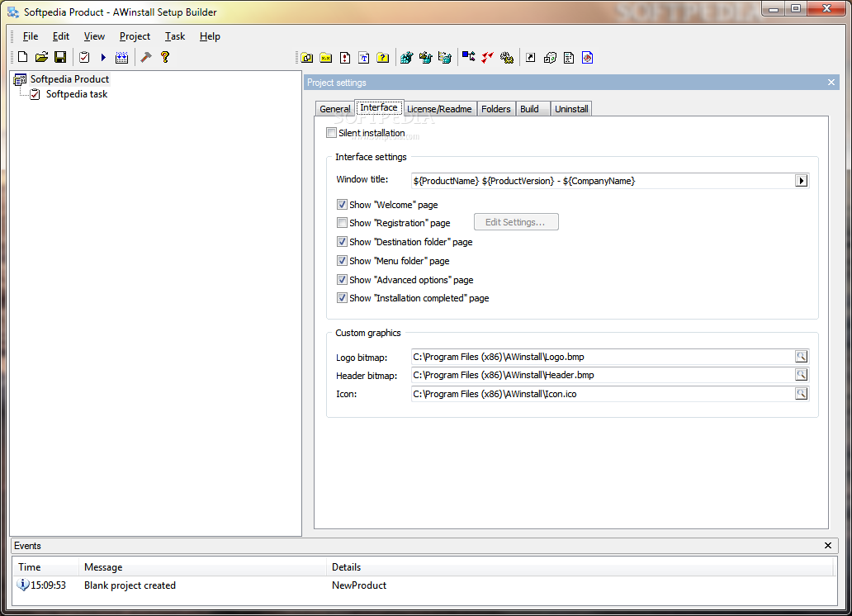
Task: Open the View menu
Action: click(x=94, y=36)
